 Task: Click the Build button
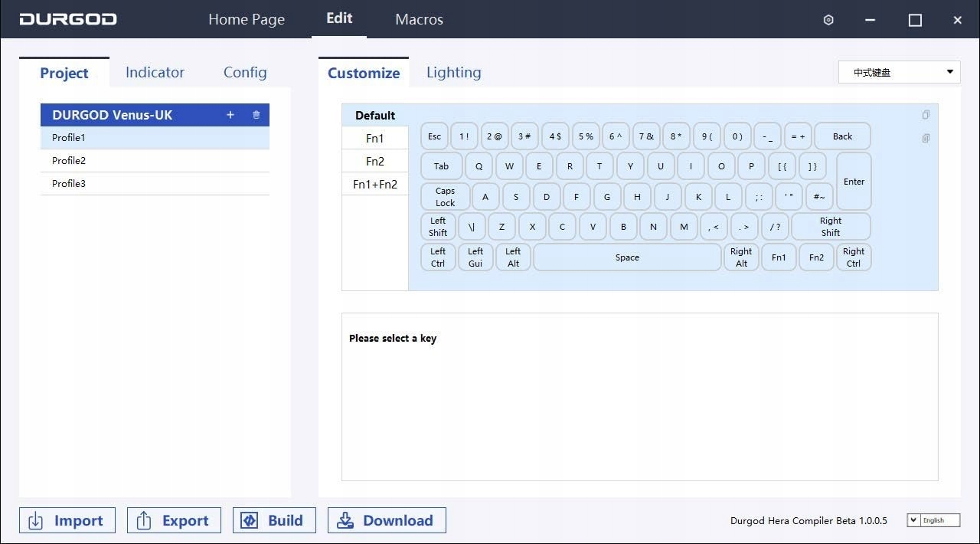click(x=274, y=520)
